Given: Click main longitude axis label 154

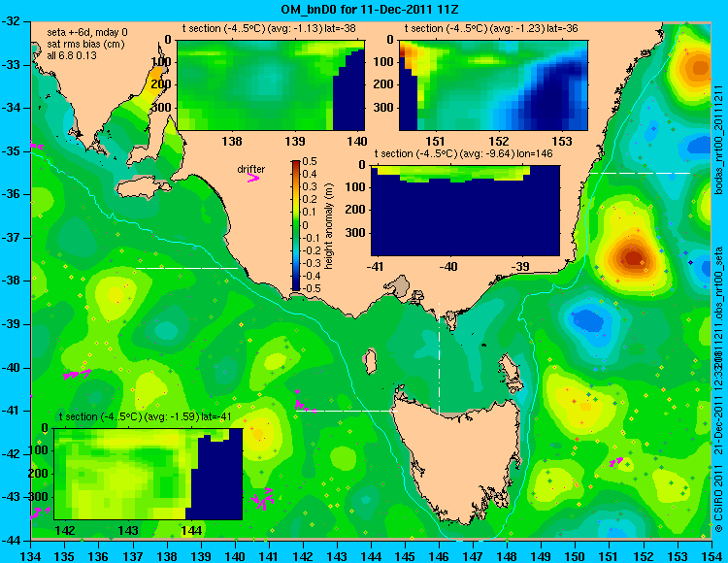Looking at the screenshot, I should (x=711, y=556).
